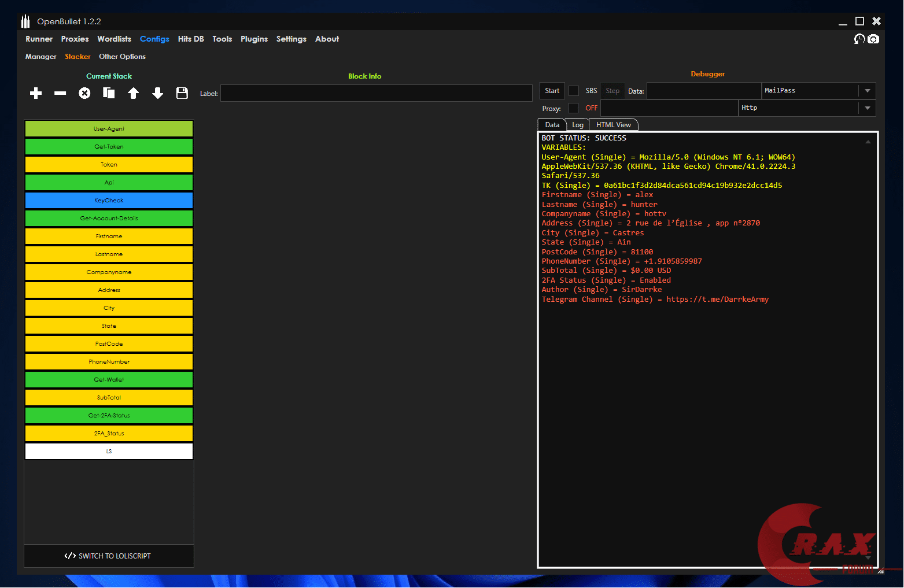The width and height of the screenshot is (904, 588).
Task: Click the circled X icon in the stack toolbar
Action: pos(84,93)
